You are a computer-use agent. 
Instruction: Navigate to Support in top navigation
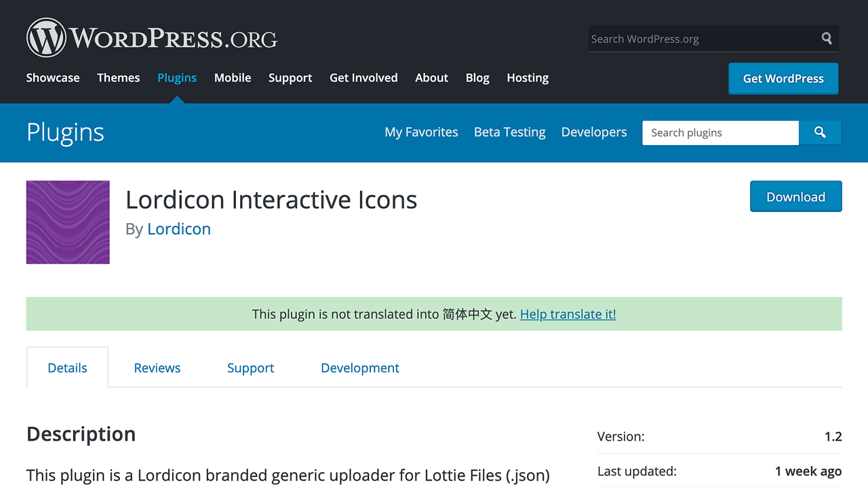point(290,78)
